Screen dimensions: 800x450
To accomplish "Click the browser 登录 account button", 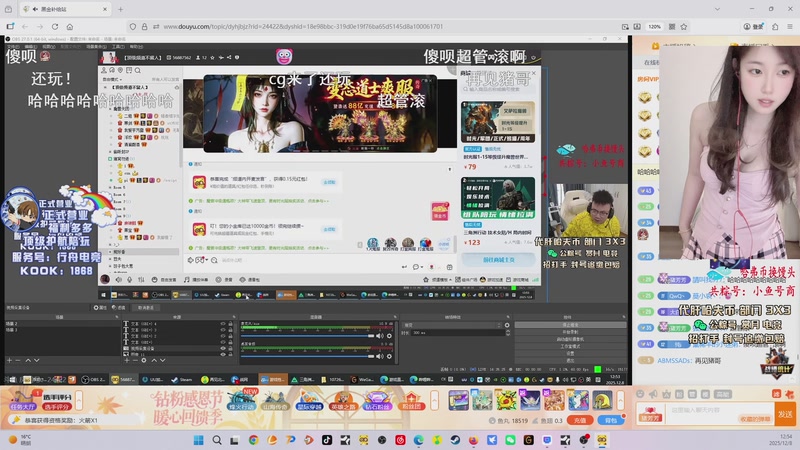I will pyautogui.click(x=753, y=27).
